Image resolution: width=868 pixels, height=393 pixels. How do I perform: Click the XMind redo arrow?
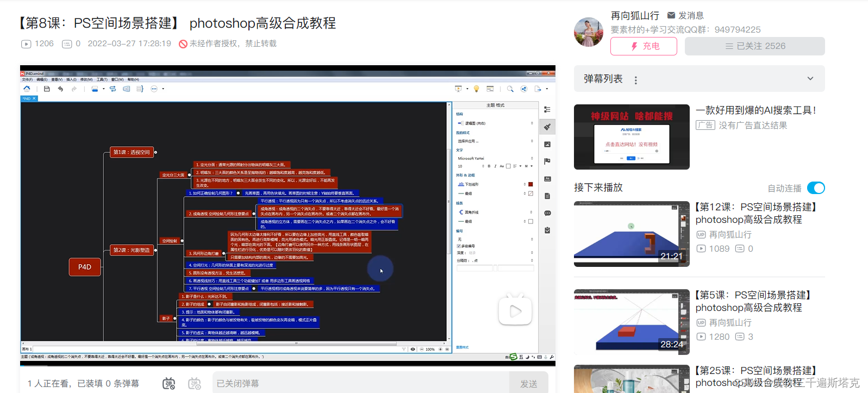[x=74, y=89]
